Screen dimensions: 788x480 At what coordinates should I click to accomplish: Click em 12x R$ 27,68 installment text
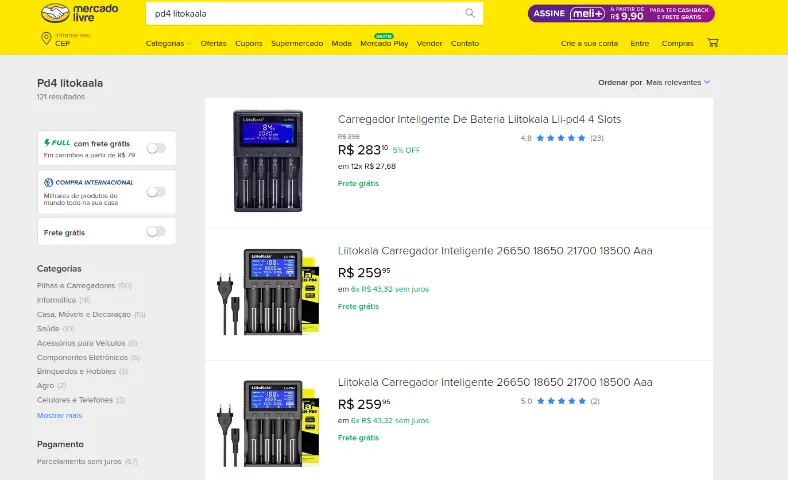367,166
